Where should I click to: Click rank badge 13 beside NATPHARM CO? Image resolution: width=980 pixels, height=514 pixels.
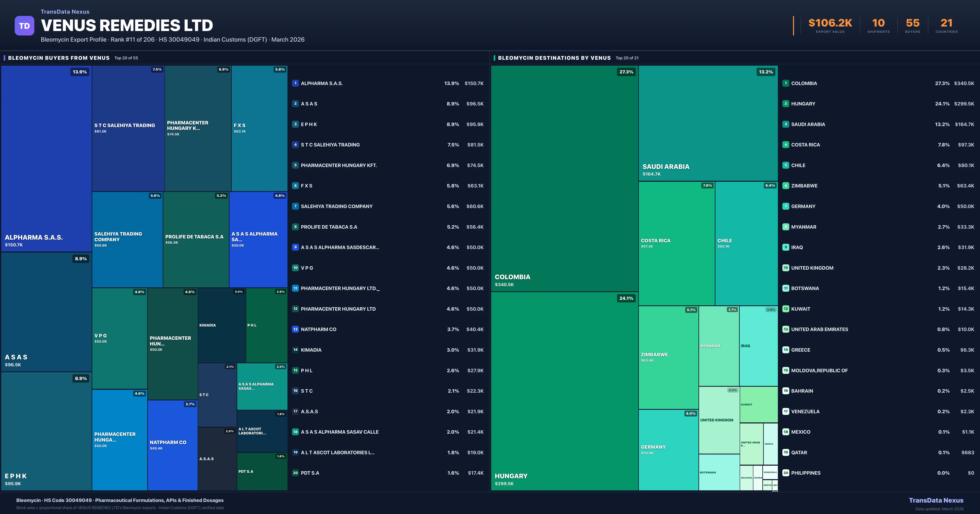(x=295, y=329)
